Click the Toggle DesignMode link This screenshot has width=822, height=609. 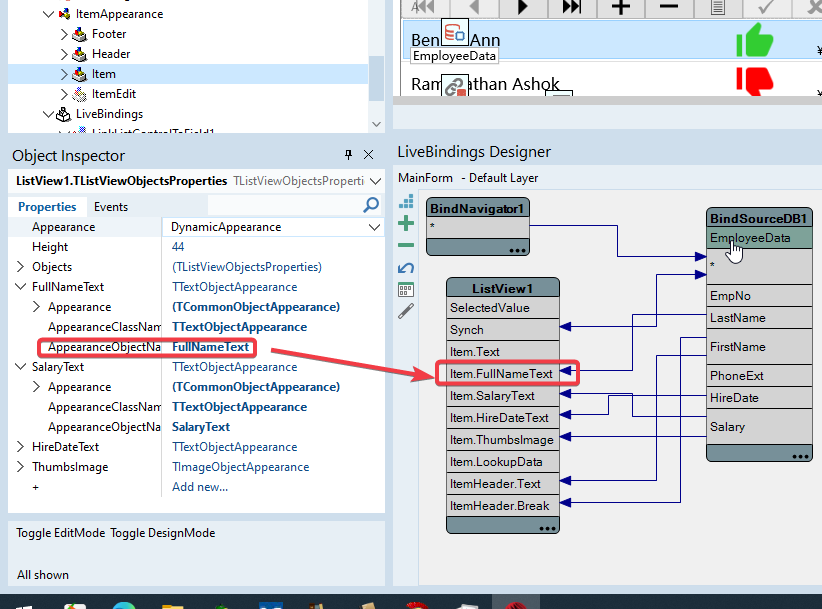coord(163,533)
